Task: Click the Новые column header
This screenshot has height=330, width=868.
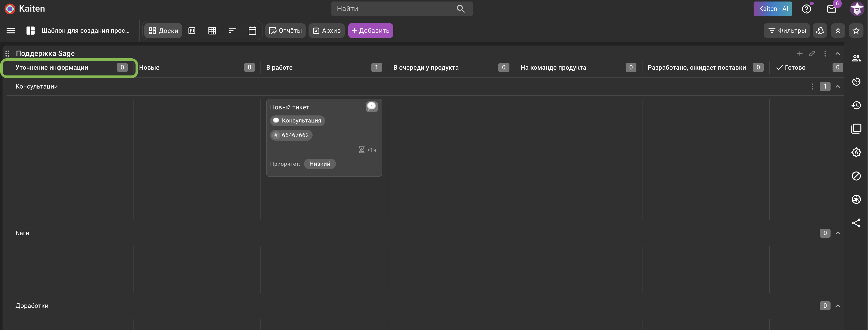Action: click(x=149, y=68)
